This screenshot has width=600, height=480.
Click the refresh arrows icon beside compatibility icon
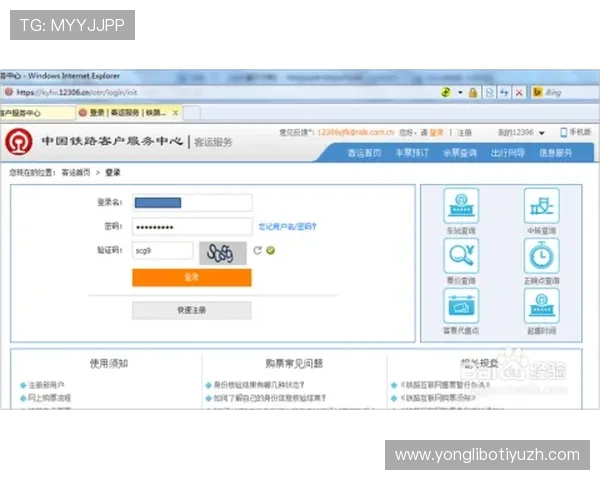point(504,93)
